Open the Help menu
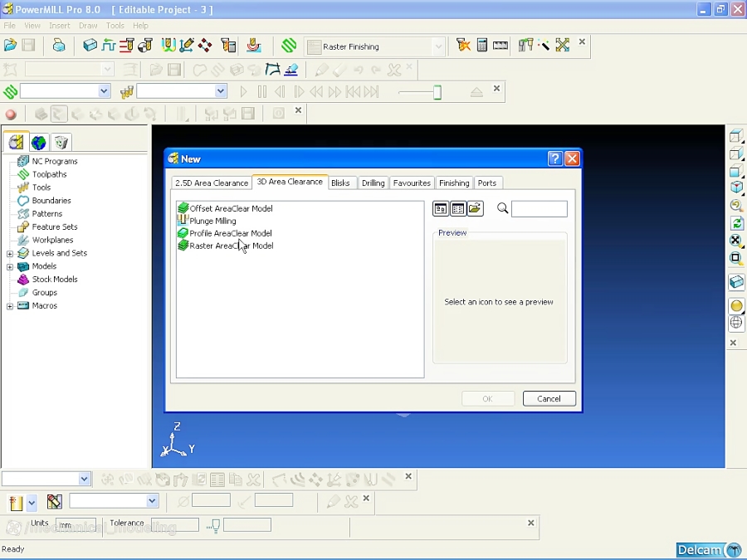747x560 pixels. pyautogui.click(x=140, y=26)
